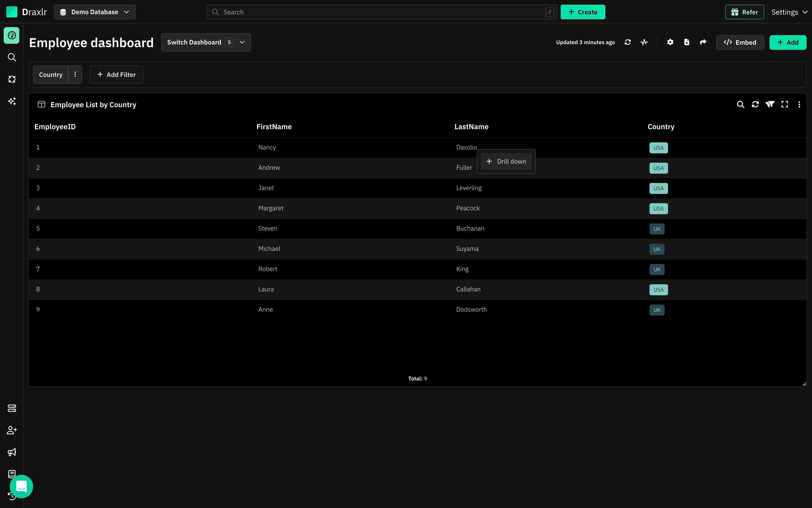This screenshot has height=508, width=812.
Task: Expand the Switch Dashboard dropdown
Action: [x=206, y=42]
